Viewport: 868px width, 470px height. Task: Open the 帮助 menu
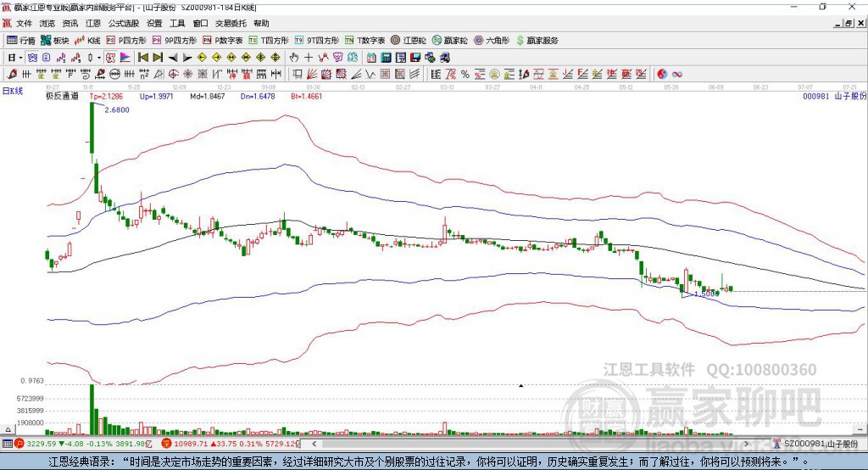point(261,23)
